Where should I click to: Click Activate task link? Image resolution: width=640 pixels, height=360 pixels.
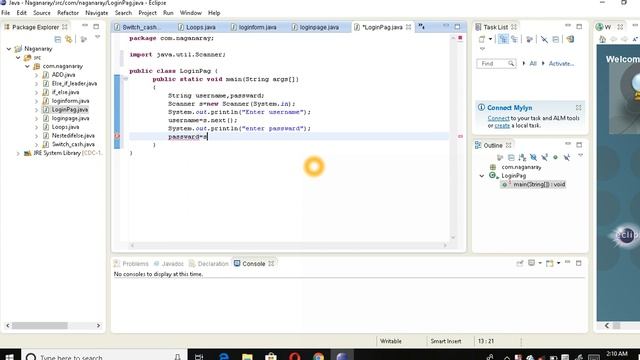coord(561,64)
